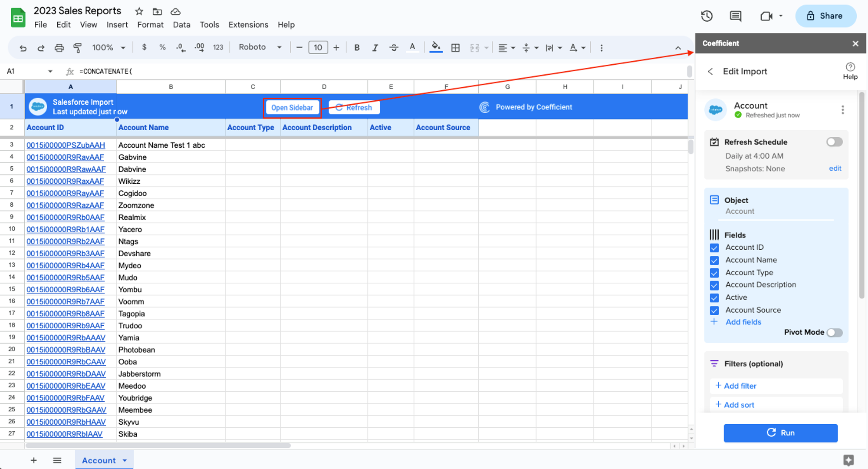Increase decimal places
This screenshot has width=868, height=469.
pyautogui.click(x=199, y=47)
